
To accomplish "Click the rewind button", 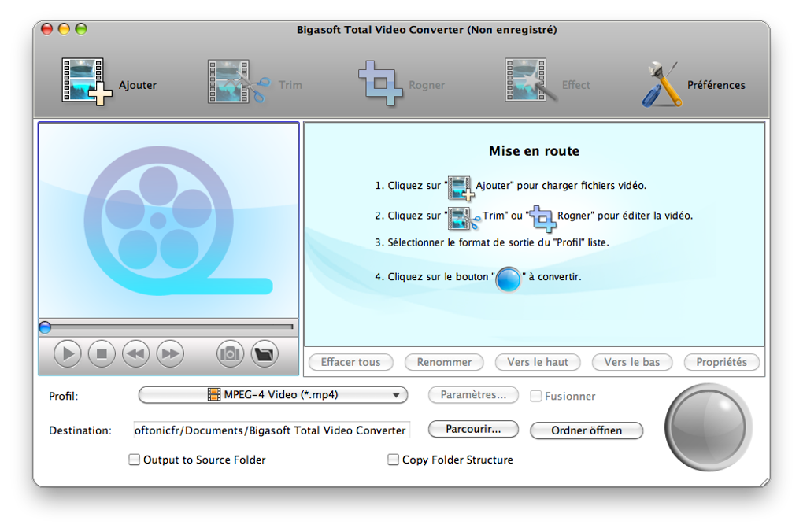I will click(x=135, y=354).
